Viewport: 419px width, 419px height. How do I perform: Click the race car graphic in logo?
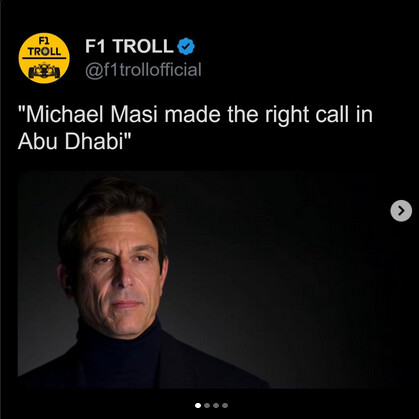[x=44, y=70]
